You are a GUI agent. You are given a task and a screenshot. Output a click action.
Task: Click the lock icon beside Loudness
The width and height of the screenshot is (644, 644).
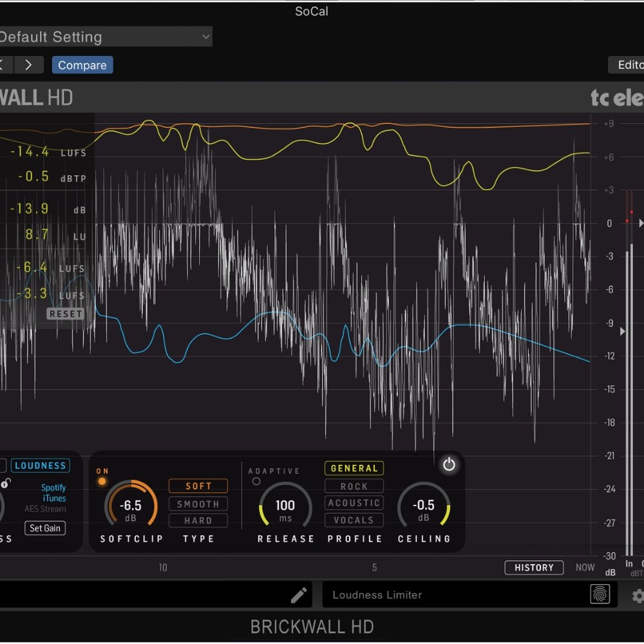[5, 484]
